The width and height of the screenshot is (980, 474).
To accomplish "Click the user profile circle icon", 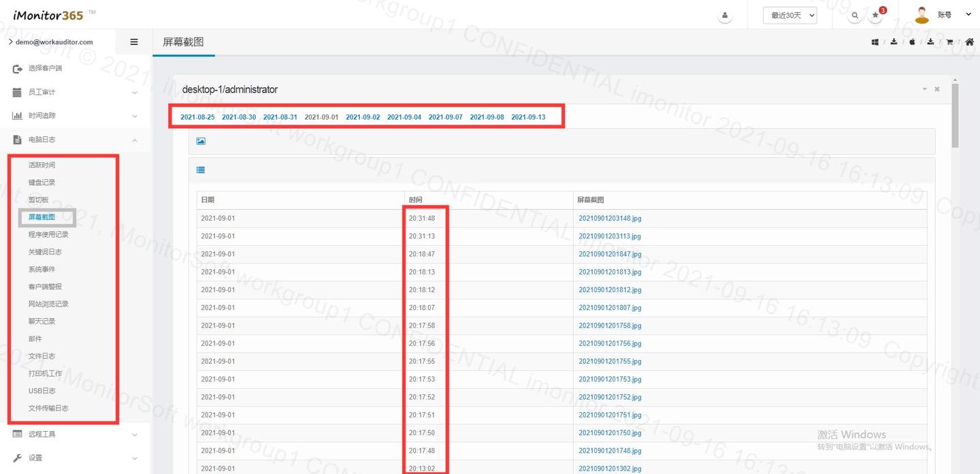I will pos(725,15).
